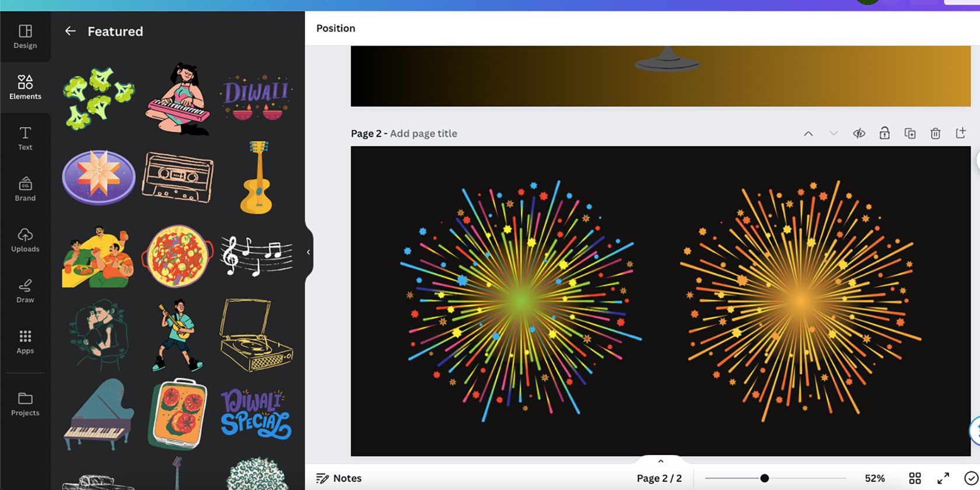
Task: Open the Position menu
Action: point(335,28)
